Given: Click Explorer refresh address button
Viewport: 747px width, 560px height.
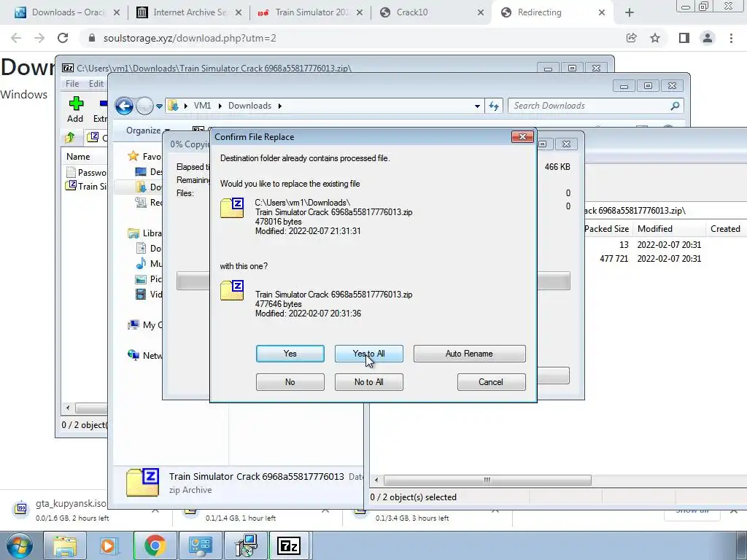Looking at the screenshot, I should 494,106.
